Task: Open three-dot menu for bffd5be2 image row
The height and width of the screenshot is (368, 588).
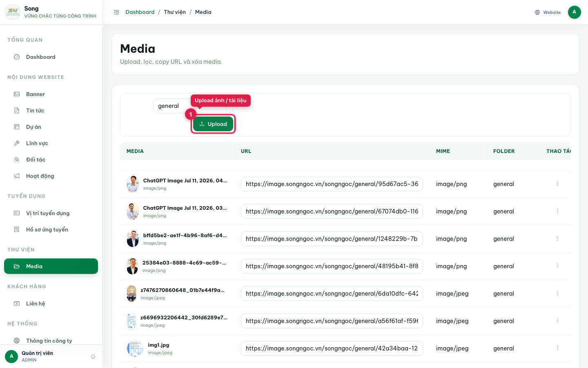Action: click(558, 238)
